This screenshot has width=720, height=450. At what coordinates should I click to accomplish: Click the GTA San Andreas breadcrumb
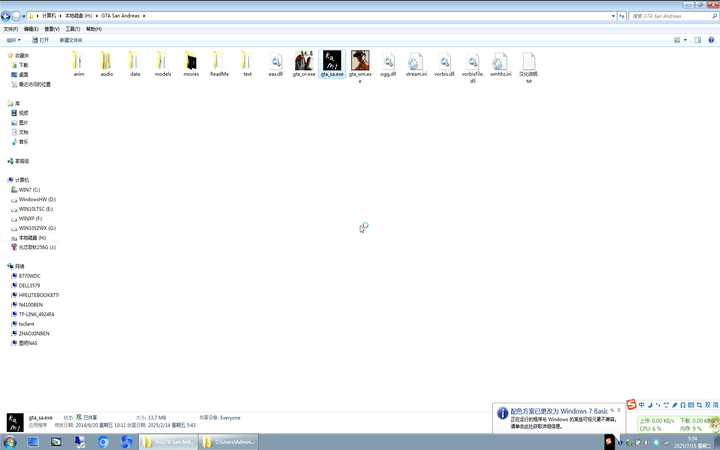click(120, 16)
